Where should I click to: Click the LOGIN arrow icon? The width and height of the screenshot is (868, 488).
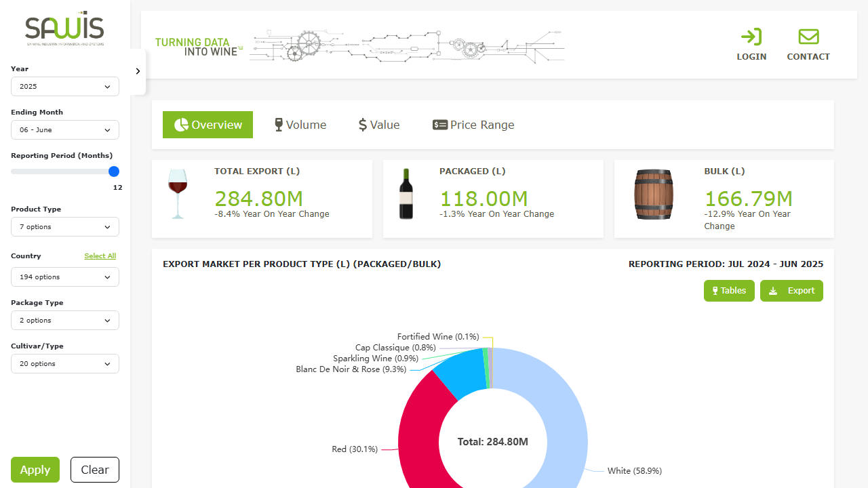click(x=751, y=37)
